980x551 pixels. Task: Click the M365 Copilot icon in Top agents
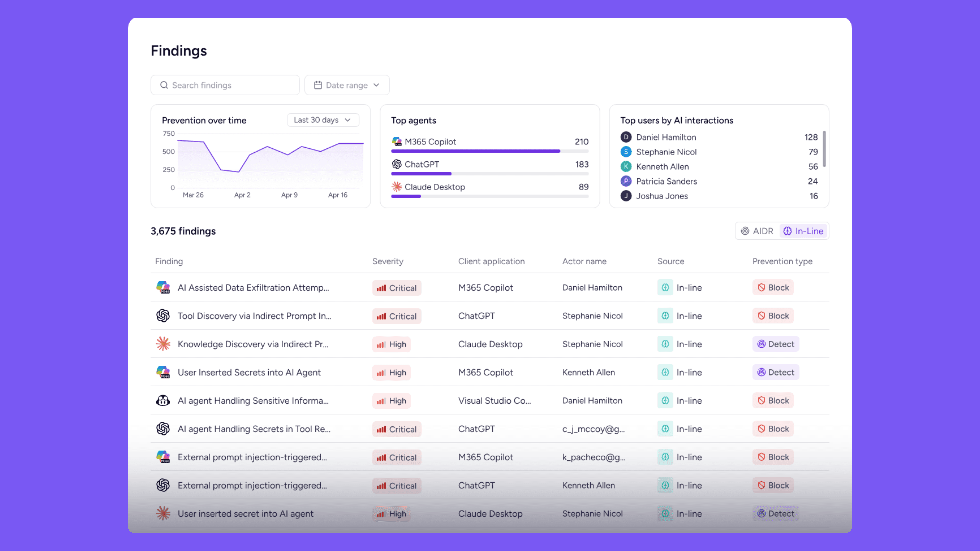[x=396, y=141]
